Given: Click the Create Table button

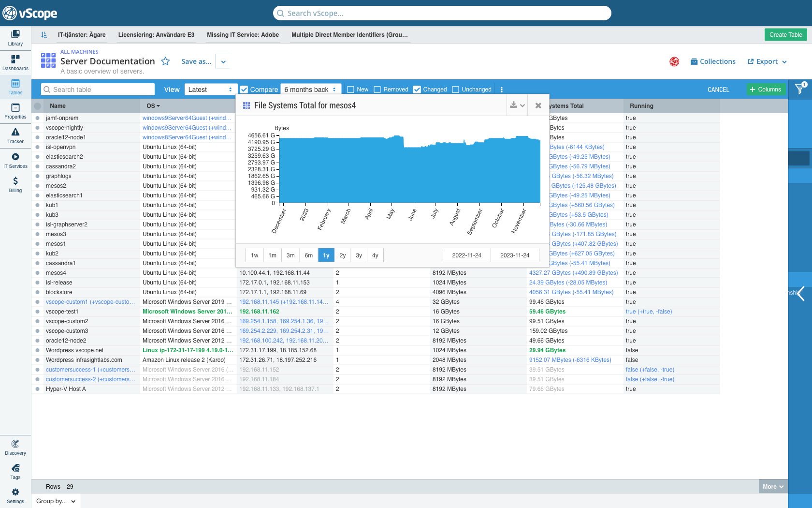Looking at the screenshot, I should [785, 35].
